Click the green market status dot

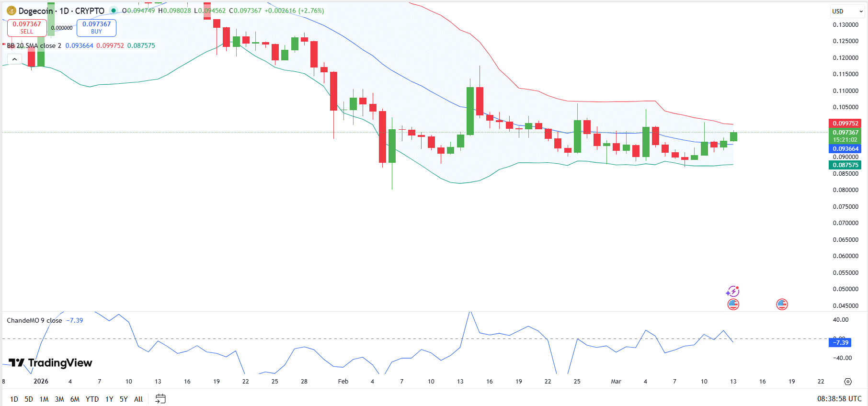114,11
